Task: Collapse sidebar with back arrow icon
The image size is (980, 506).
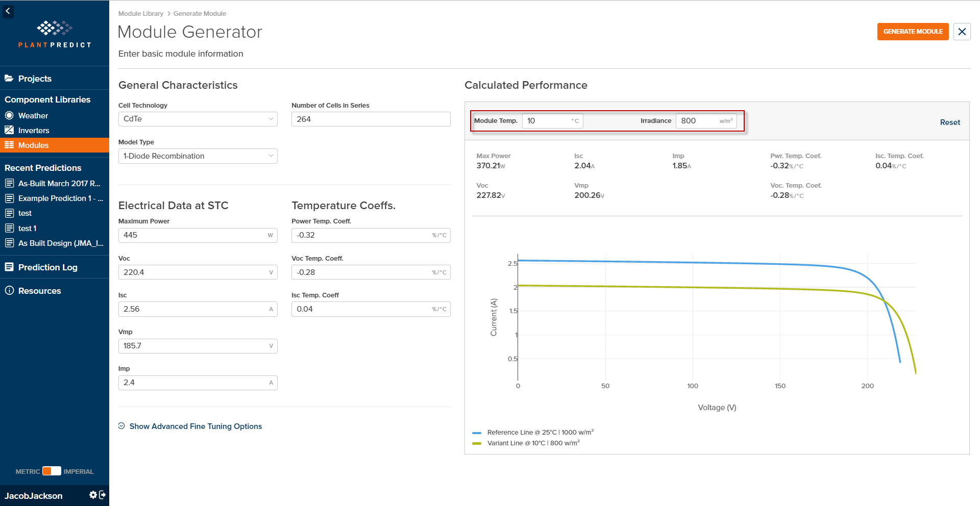Action: click(8, 11)
